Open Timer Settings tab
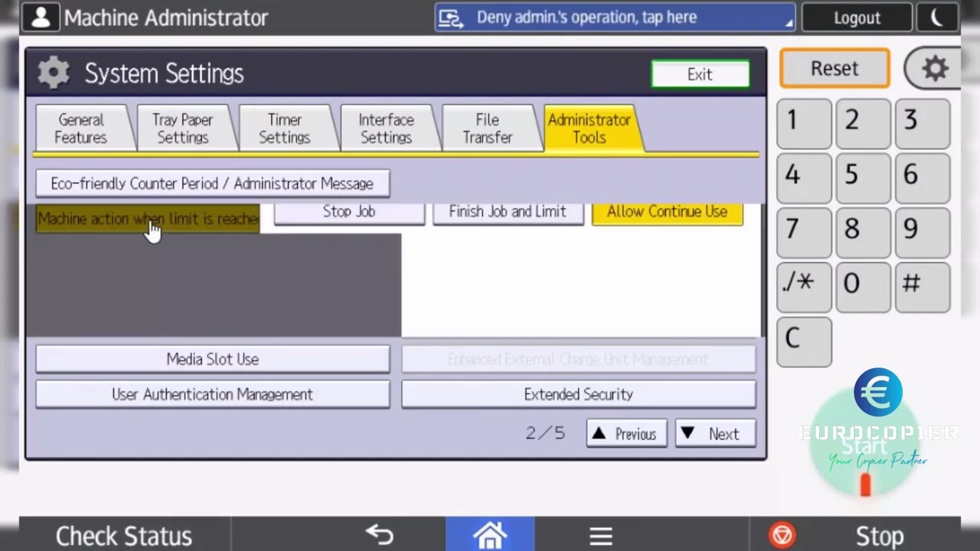The image size is (980, 551). coord(284,129)
